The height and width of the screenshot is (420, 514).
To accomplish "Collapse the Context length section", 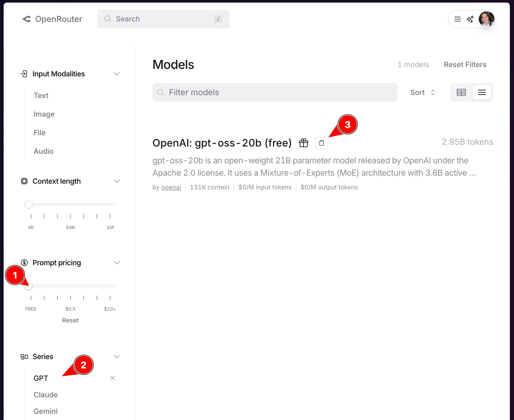I will coord(117,181).
